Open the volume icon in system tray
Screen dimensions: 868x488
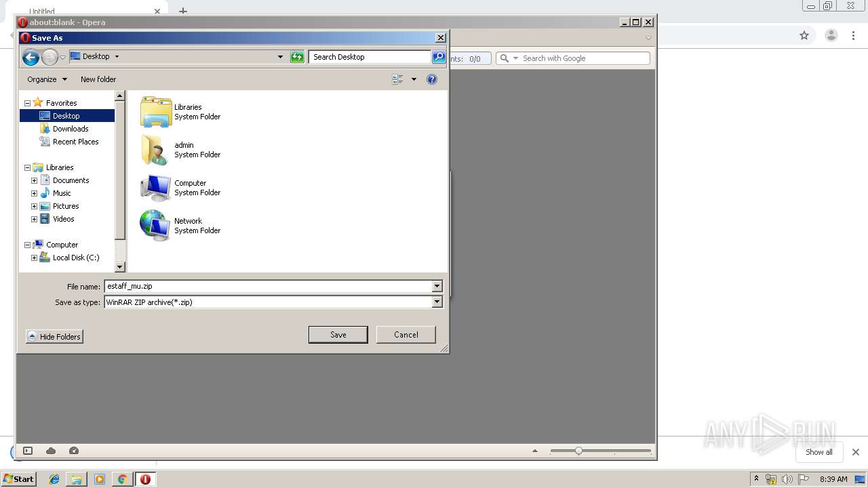pyautogui.click(x=787, y=479)
